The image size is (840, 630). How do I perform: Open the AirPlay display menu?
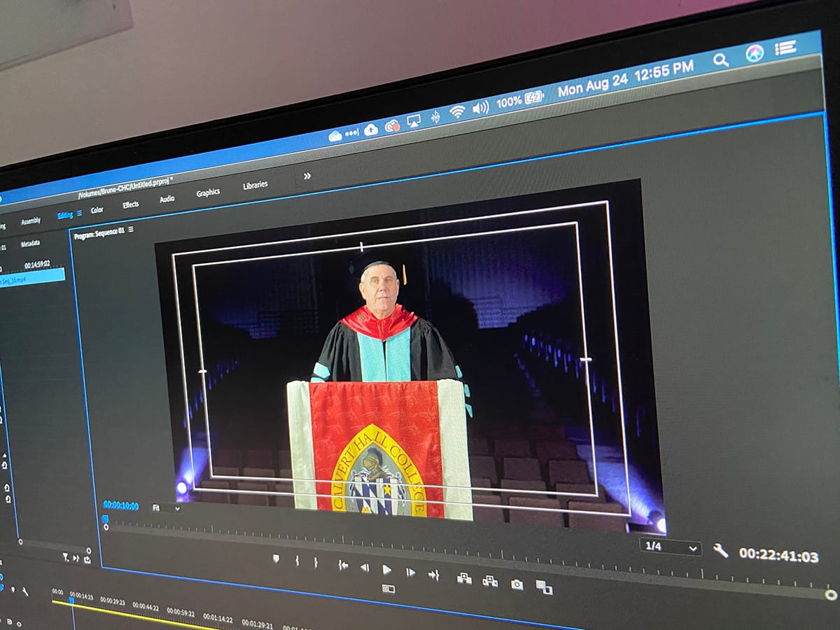point(414,120)
